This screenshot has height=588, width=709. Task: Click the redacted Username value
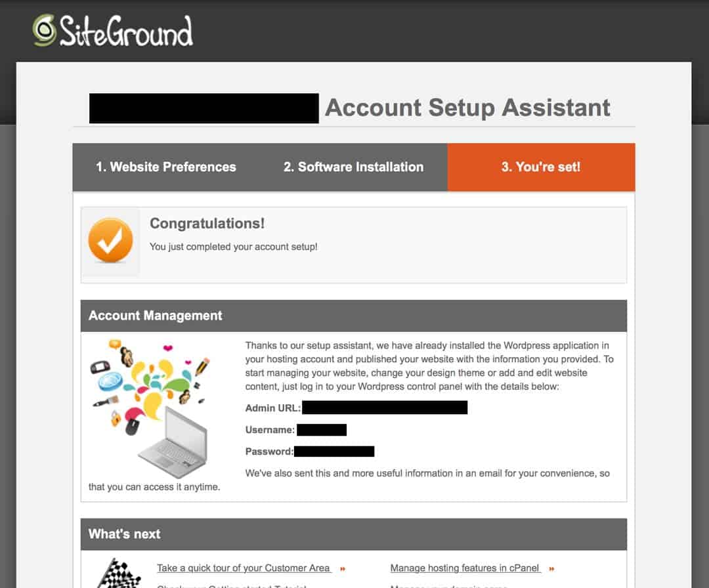[x=322, y=430]
